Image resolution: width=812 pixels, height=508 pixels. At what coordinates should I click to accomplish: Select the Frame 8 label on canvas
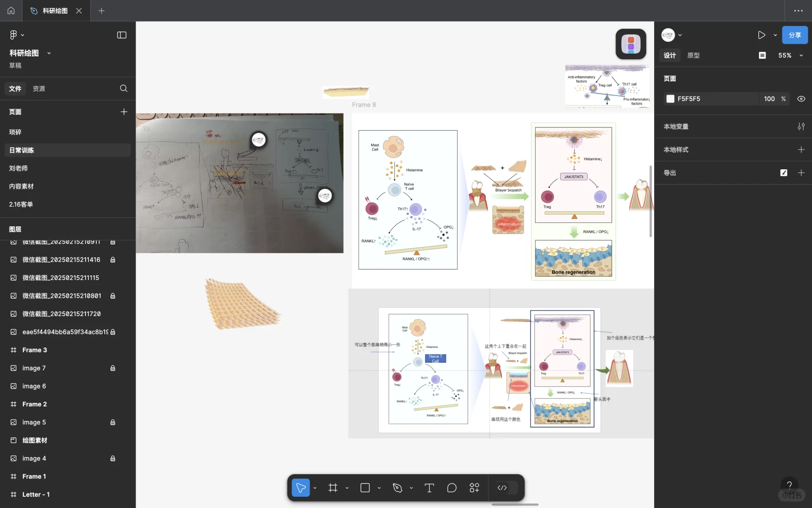[x=364, y=105]
